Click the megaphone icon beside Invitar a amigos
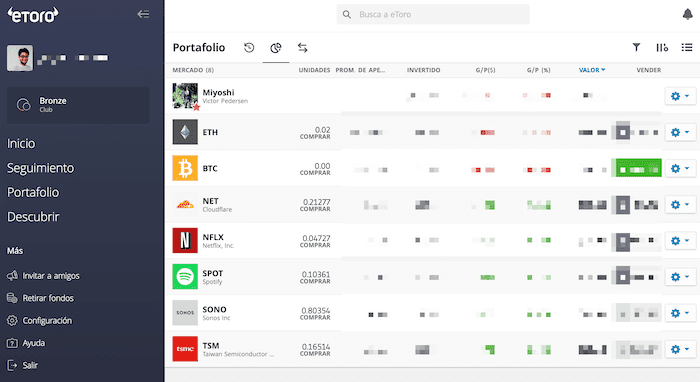Image resolution: width=700 pixels, height=382 pixels. coord(12,276)
